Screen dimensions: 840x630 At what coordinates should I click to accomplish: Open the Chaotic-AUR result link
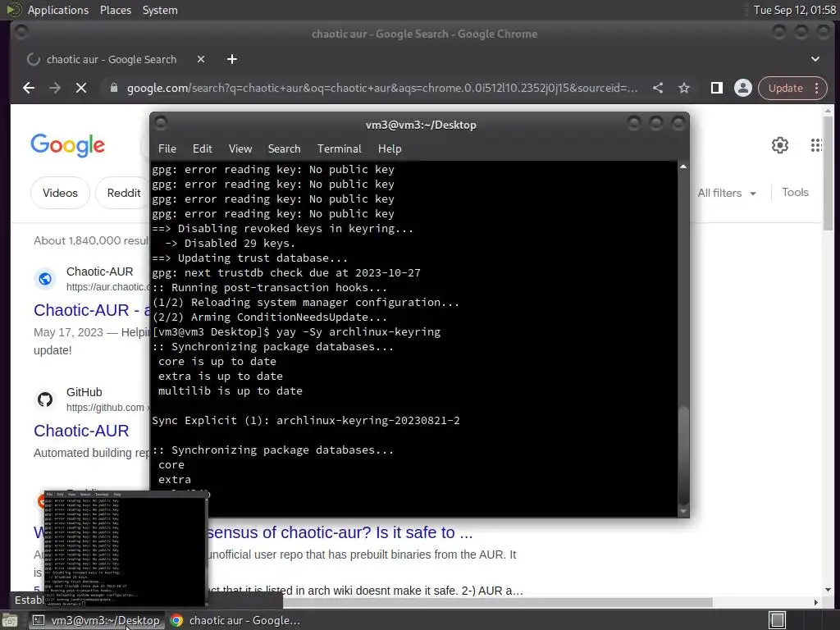[92, 309]
